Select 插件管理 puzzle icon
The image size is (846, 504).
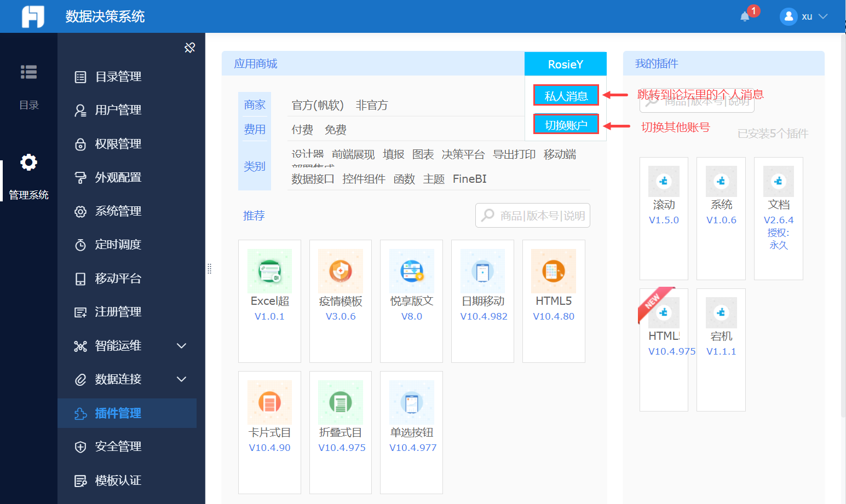[80, 413]
